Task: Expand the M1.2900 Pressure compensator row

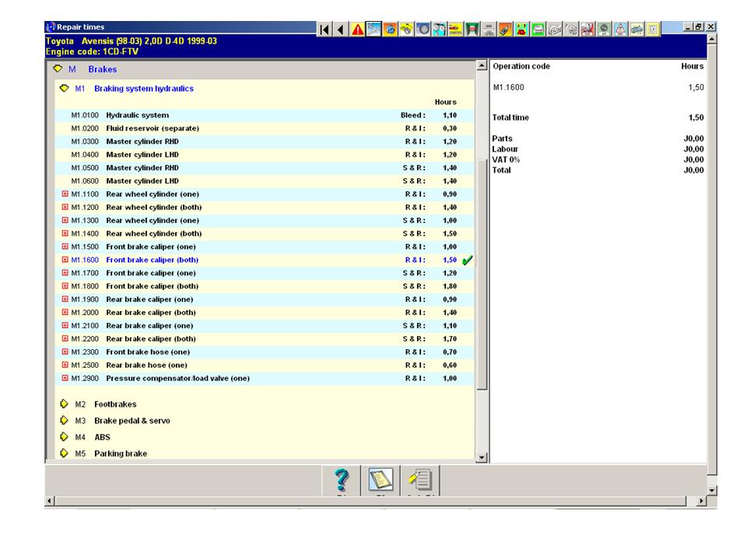Action: pos(65,379)
